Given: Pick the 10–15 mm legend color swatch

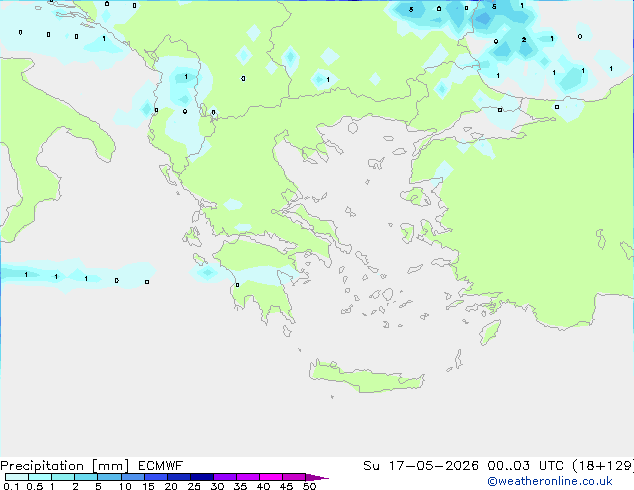Looking at the screenshot, I should [132, 477].
